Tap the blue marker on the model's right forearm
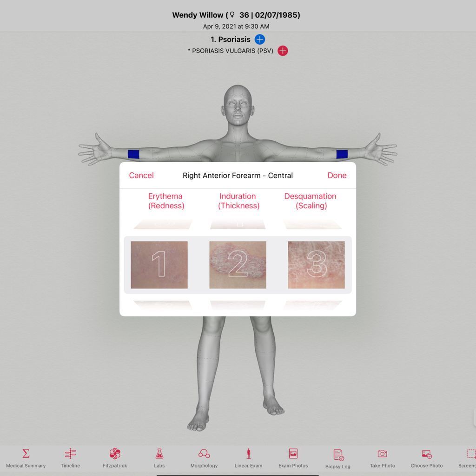 (133, 154)
